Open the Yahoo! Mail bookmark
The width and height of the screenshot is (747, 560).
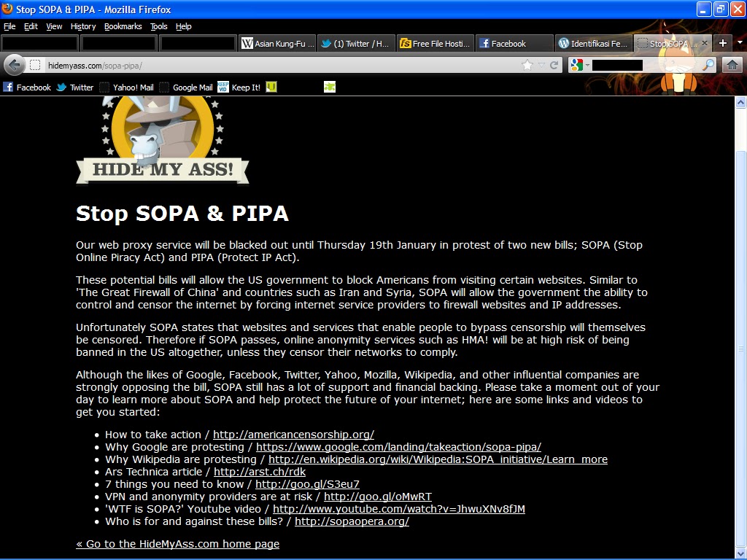coord(127,87)
